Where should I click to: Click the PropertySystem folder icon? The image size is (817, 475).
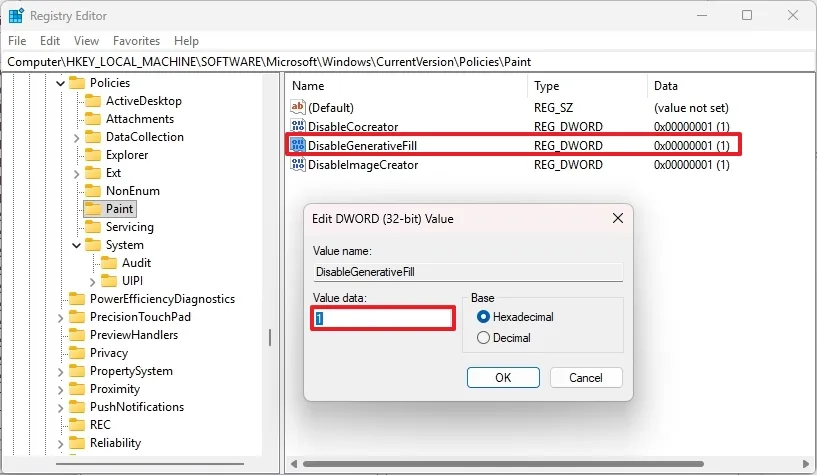point(77,371)
